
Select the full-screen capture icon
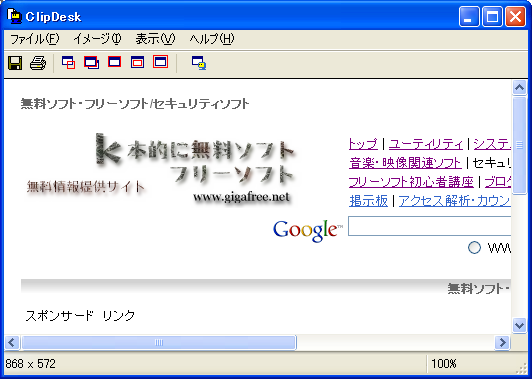pyautogui.click(x=160, y=62)
